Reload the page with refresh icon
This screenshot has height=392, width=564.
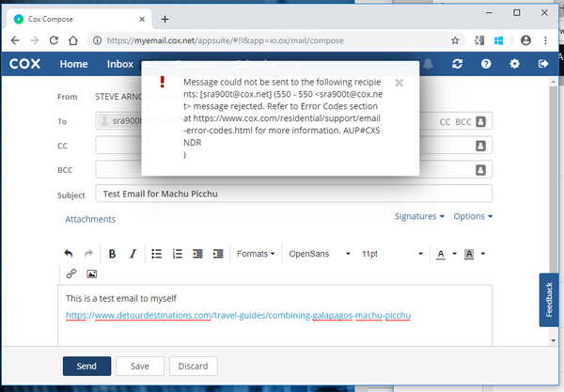(54, 40)
